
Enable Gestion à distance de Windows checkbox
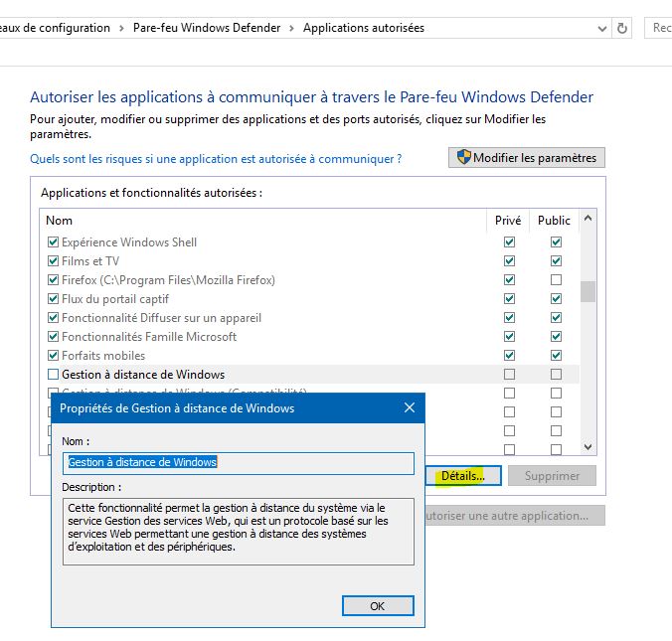[53, 374]
